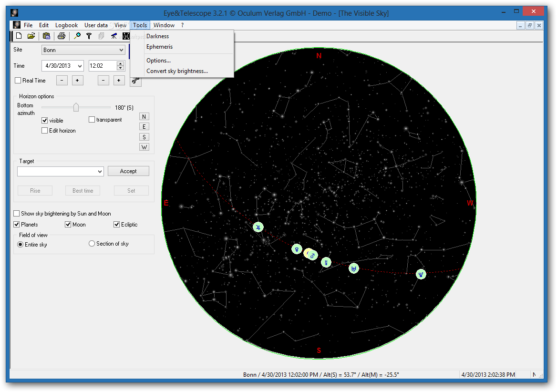Viewport: 557px width, 392px height.
Task: Click the first plus date step button
Action: coord(77,81)
